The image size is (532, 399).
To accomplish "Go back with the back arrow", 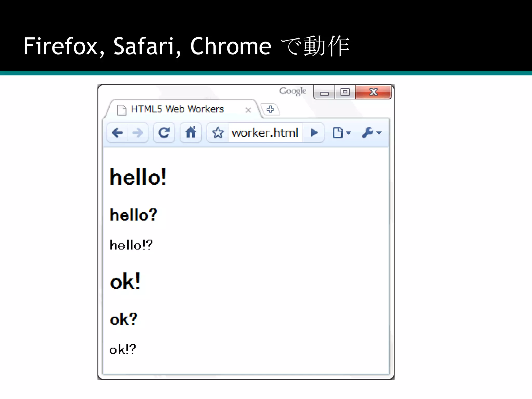I will tap(117, 133).
